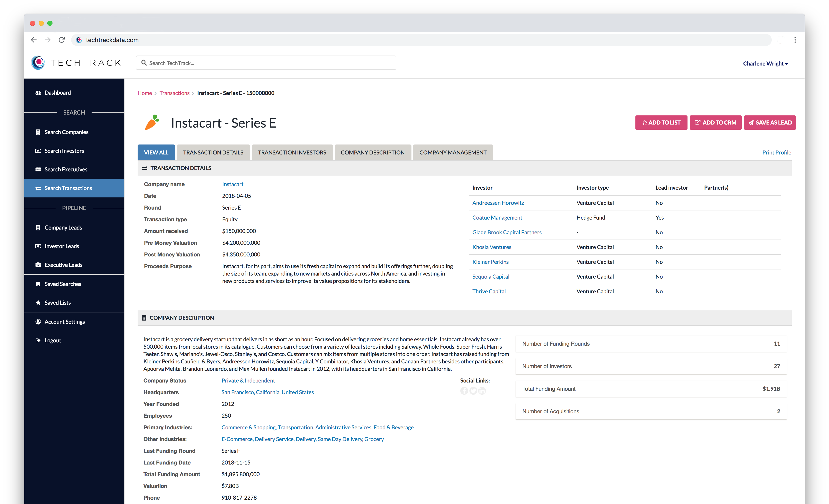This screenshot has width=829, height=504.
Task: Click the $4,350,000,000 post money valuation
Action: pos(241,254)
